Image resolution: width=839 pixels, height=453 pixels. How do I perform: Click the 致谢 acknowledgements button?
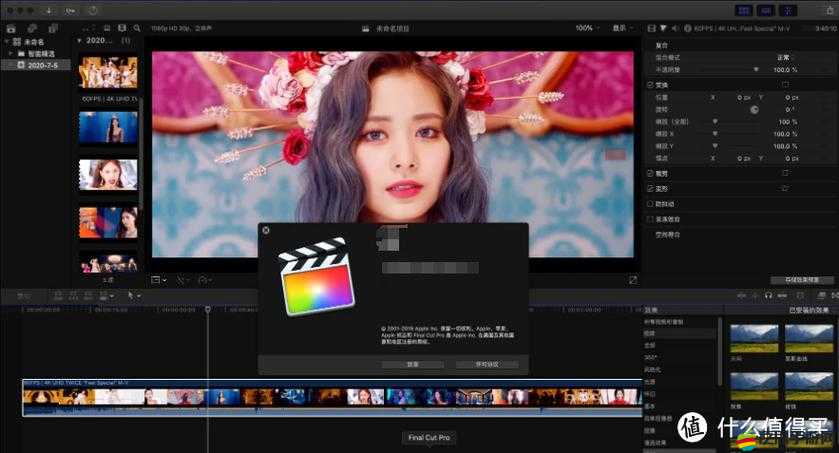[412, 364]
